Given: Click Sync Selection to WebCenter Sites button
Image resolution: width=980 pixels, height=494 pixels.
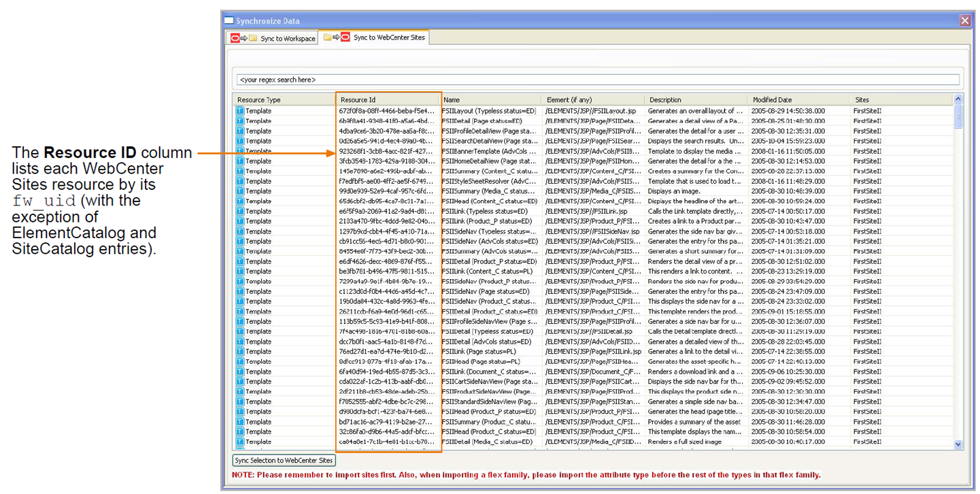Looking at the screenshot, I should pyautogui.click(x=284, y=461).
